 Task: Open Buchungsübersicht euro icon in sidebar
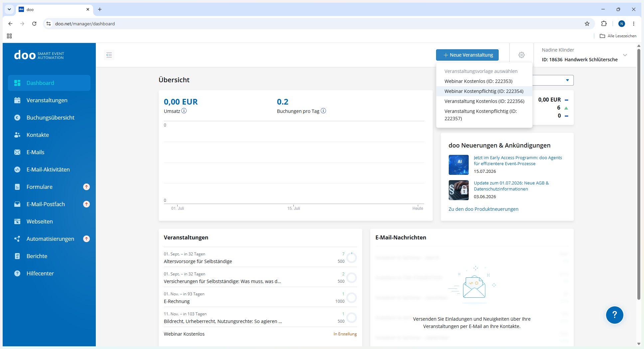point(17,118)
